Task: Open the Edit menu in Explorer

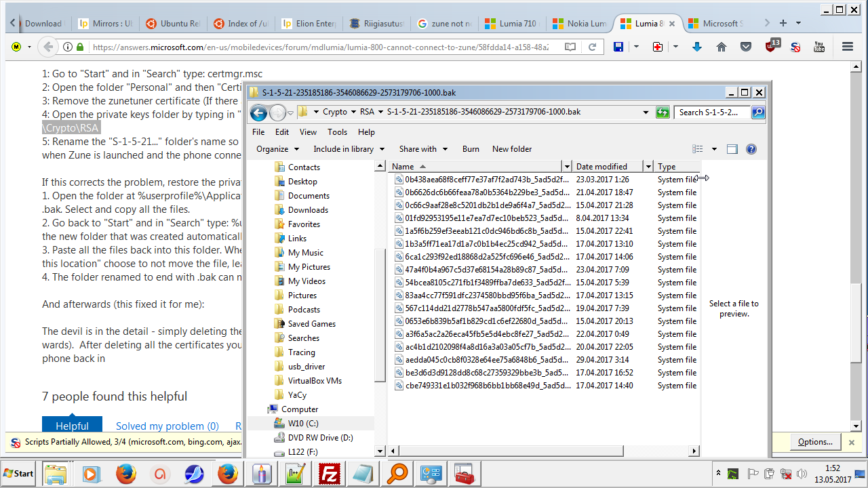Action: coord(282,132)
